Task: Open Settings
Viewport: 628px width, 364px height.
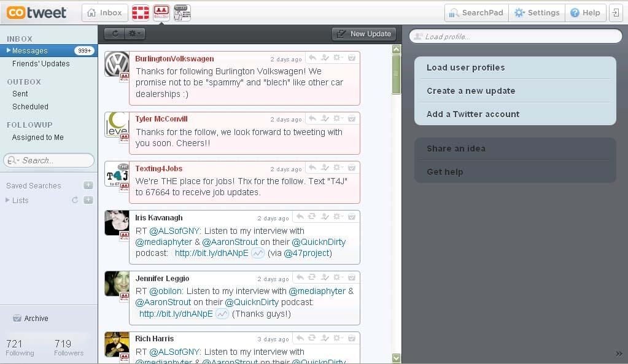Action: pos(537,13)
